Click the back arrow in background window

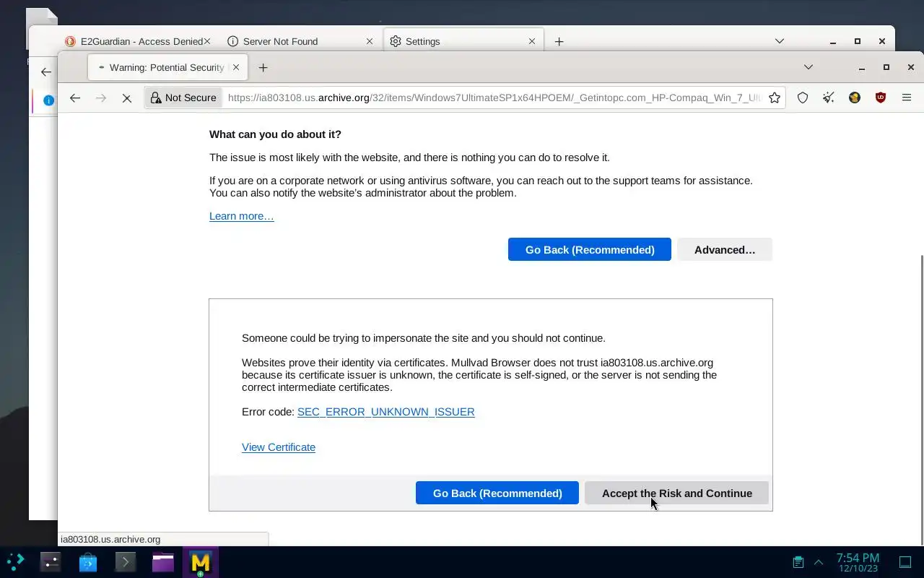pos(46,72)
